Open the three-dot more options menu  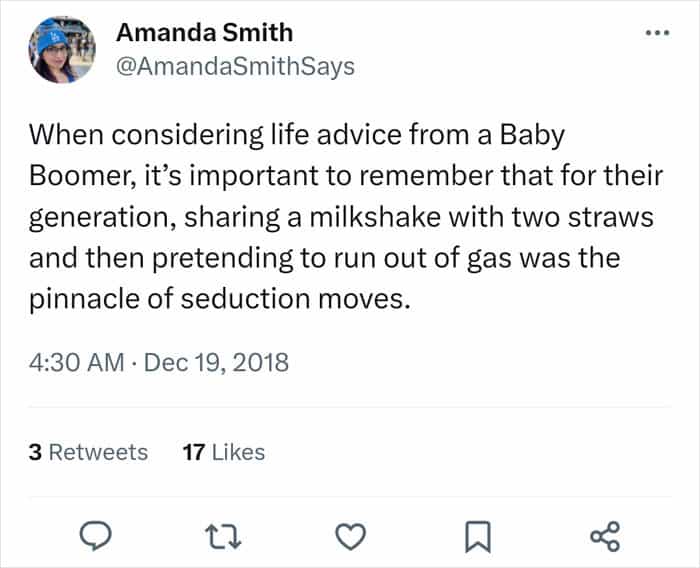pos(656,31)
